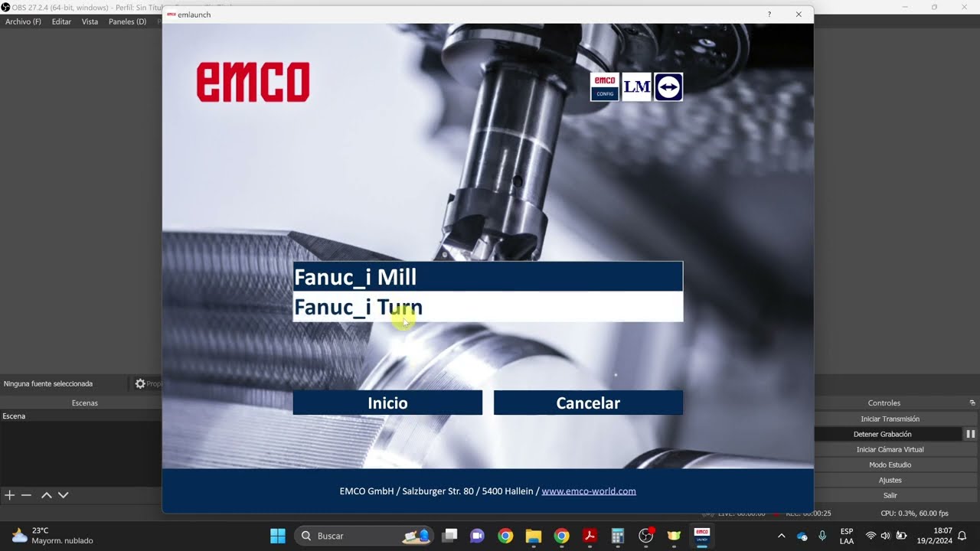Click the OneDrive cloud tray icon
The image size is (980, 551).
click(x=802, y=536)
